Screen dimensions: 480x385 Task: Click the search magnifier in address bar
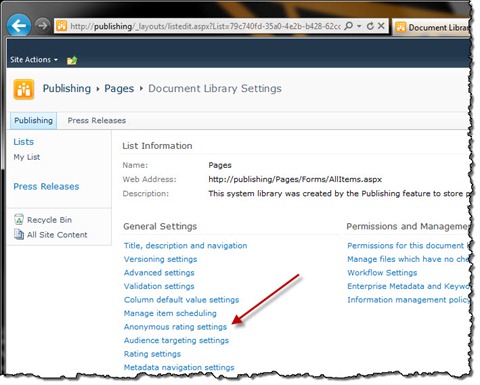(348, 26)
